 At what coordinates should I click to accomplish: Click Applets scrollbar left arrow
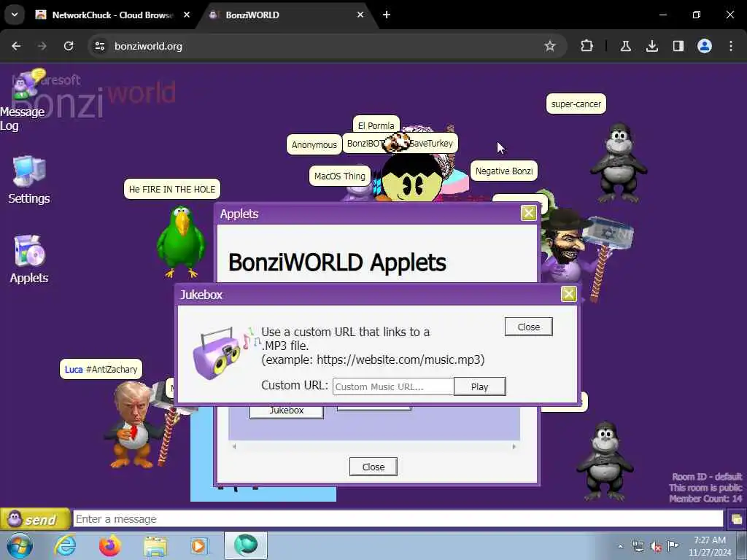point(234,446)
